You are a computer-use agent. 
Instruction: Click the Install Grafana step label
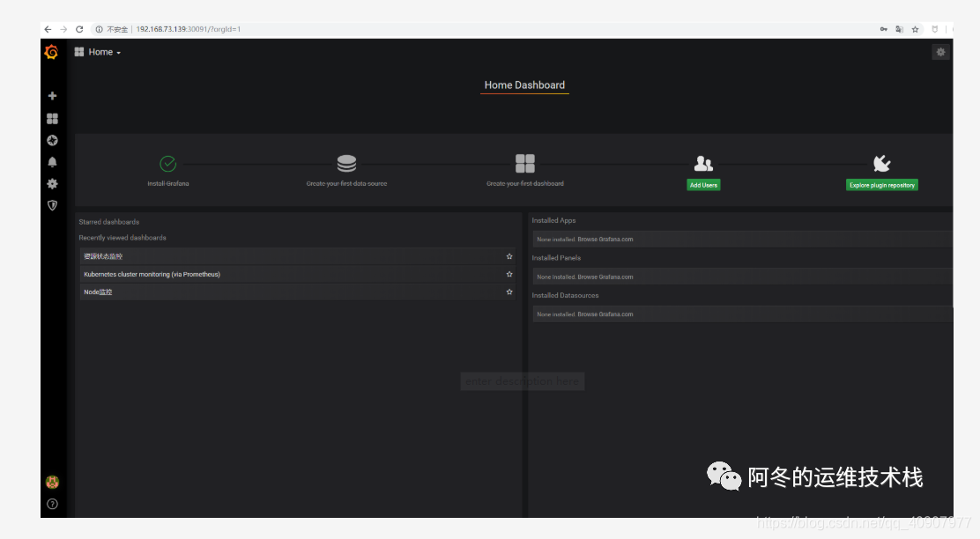click(168, 183)
